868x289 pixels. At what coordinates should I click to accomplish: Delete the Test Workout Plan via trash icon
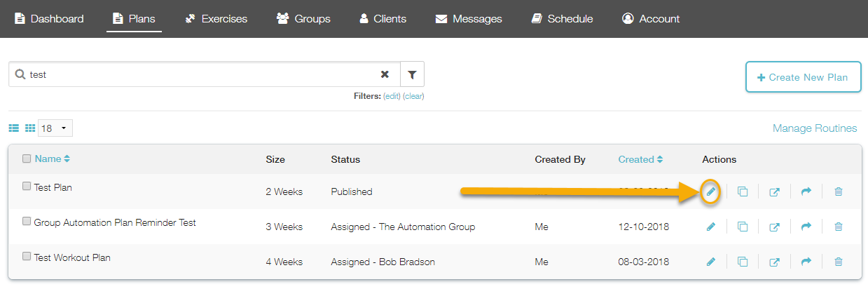click(838, 262)
